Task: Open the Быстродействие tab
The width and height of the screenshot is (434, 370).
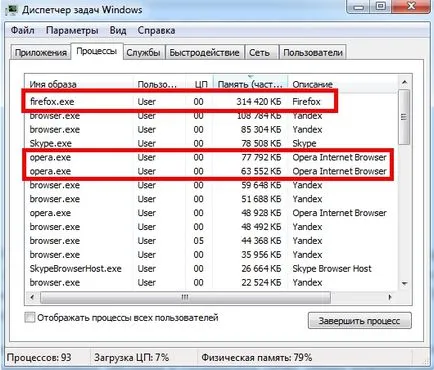Action: point(205,53)
